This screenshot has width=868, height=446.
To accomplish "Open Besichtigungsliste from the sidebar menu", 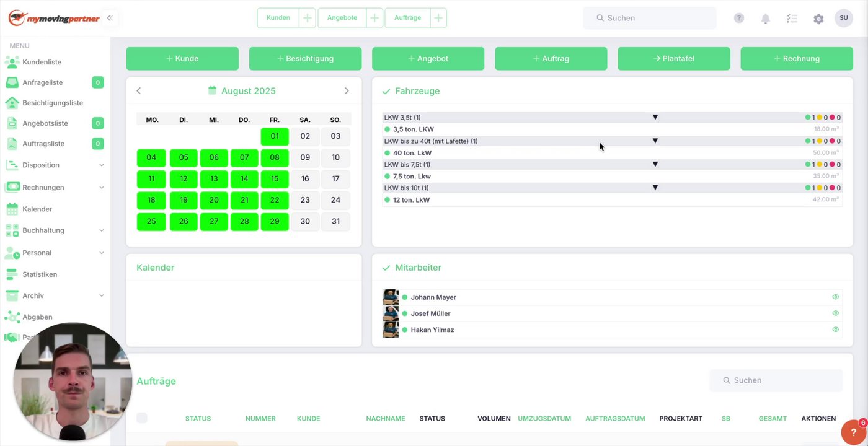I will click(53, 103).
